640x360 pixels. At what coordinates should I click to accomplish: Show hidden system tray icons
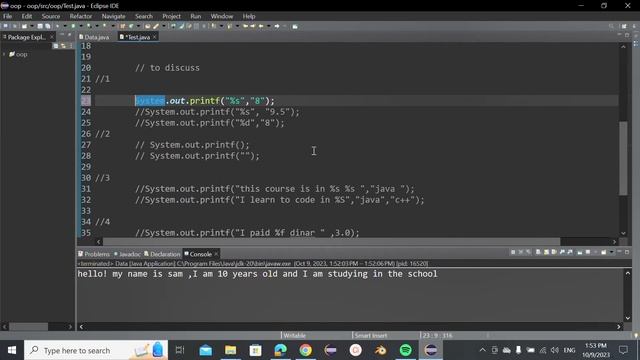(x=482, y=350)
